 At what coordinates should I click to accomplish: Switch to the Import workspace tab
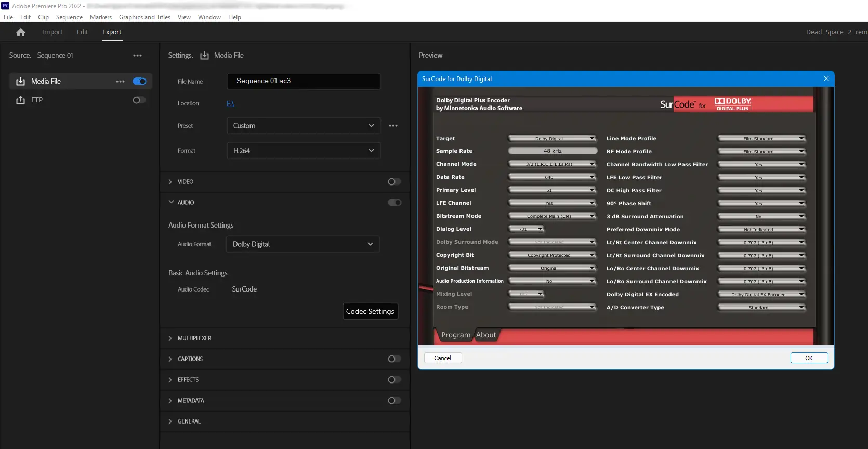click(x=52, y=32)
